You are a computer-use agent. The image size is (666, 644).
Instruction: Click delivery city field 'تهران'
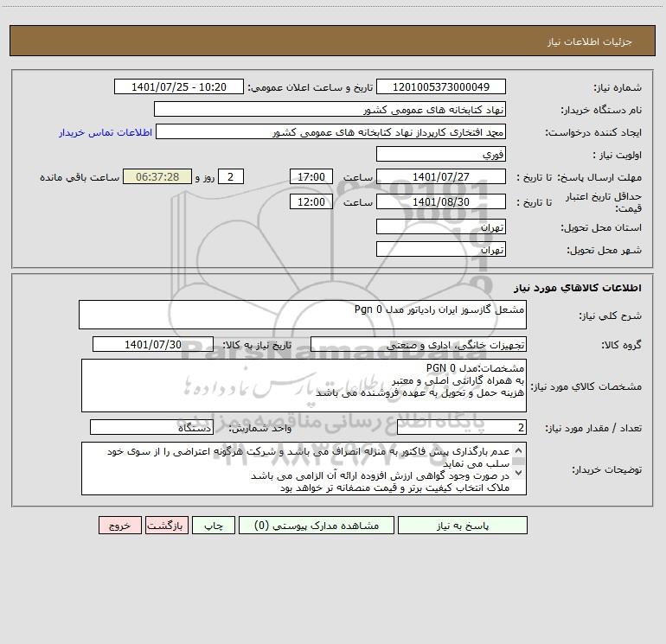pyautogui.click(x=441, y=250)
